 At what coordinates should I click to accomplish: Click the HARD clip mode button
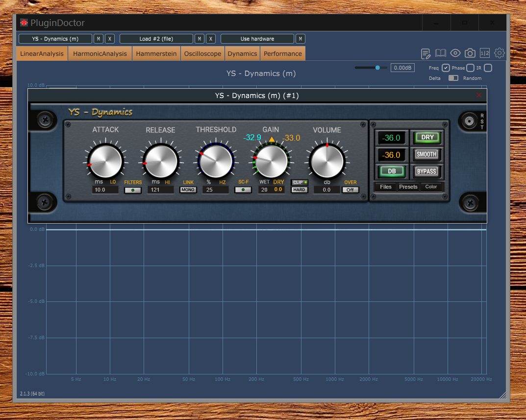tap(299, 190)
